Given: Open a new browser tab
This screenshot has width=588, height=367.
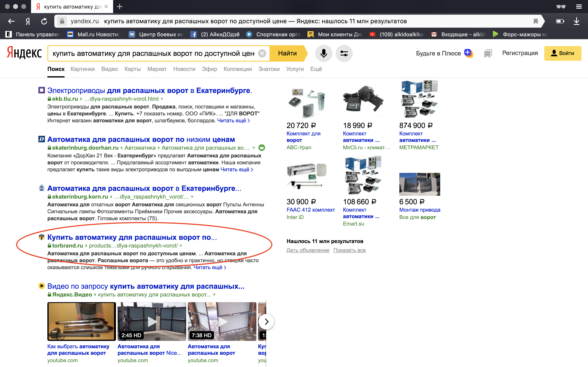Looking at the screenshot, I should coord(120,7).
